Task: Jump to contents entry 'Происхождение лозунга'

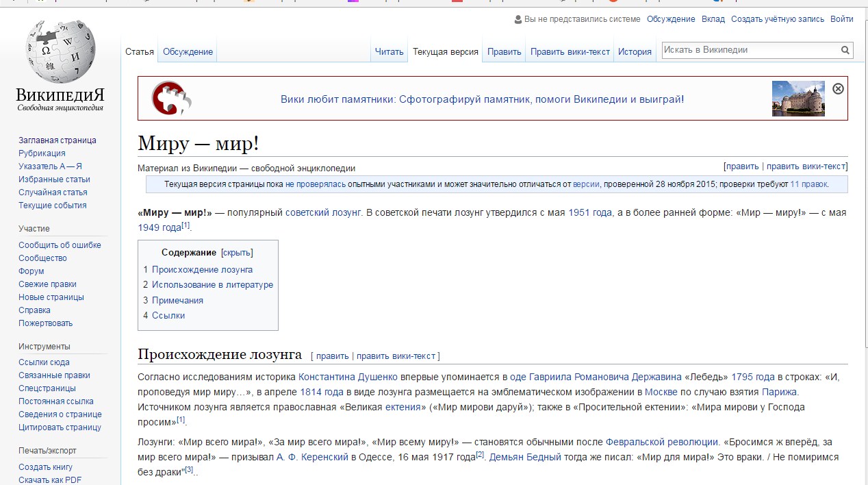Action: [x=202, y=270]
